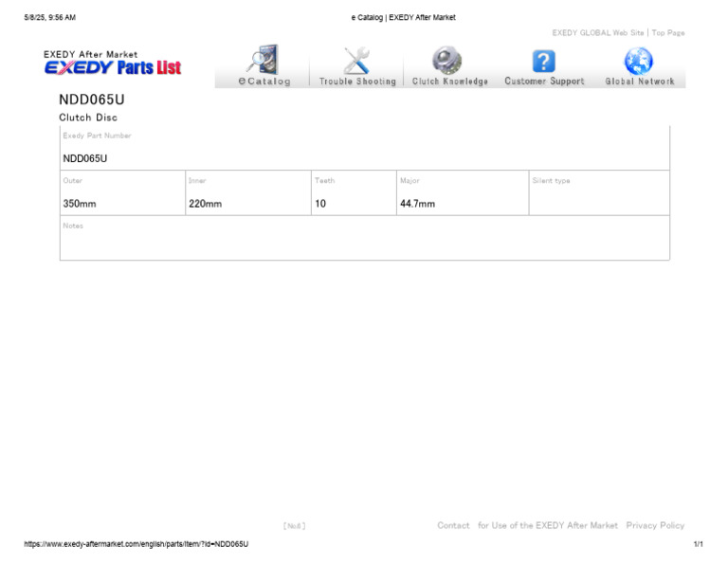Select the teeth value 10
728x563 pixels.
pos(320,204)
